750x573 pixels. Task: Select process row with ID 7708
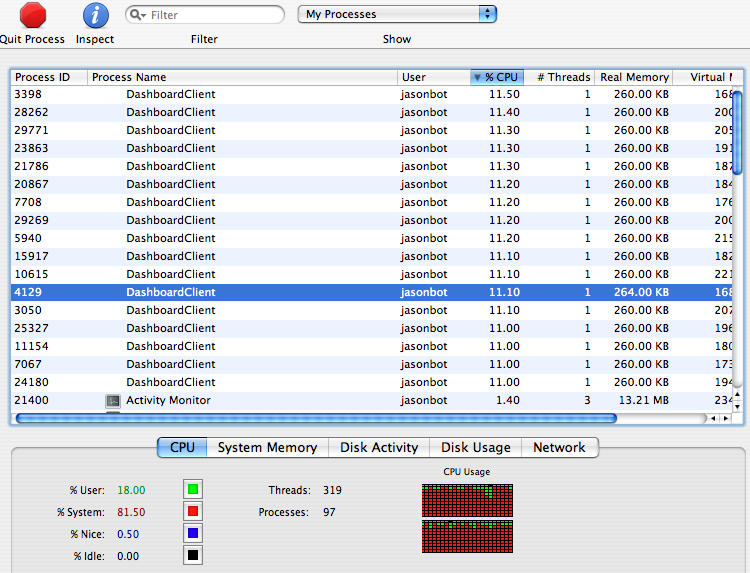click(372, 202)
